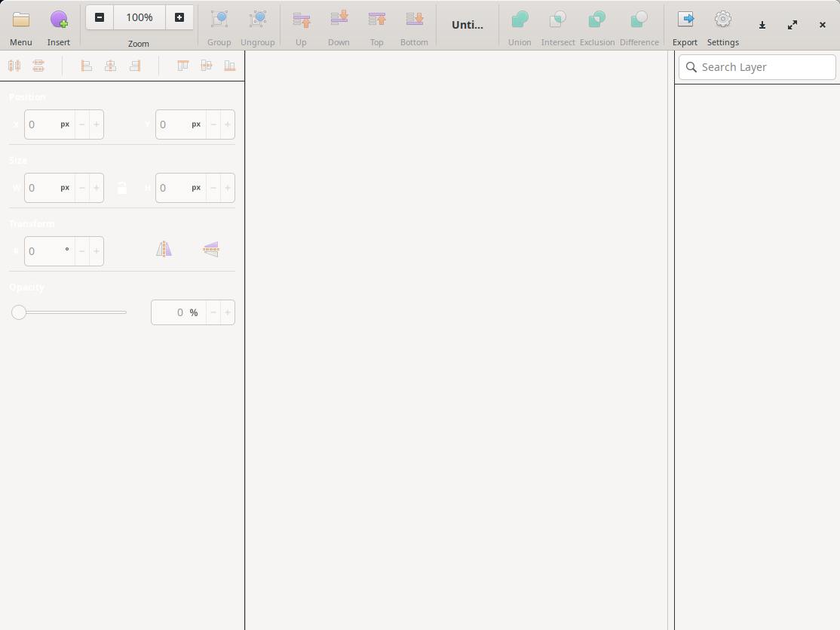This screenshot has height=630, width=840.
Task: Apply the Difference path operation
Action: 639,20
